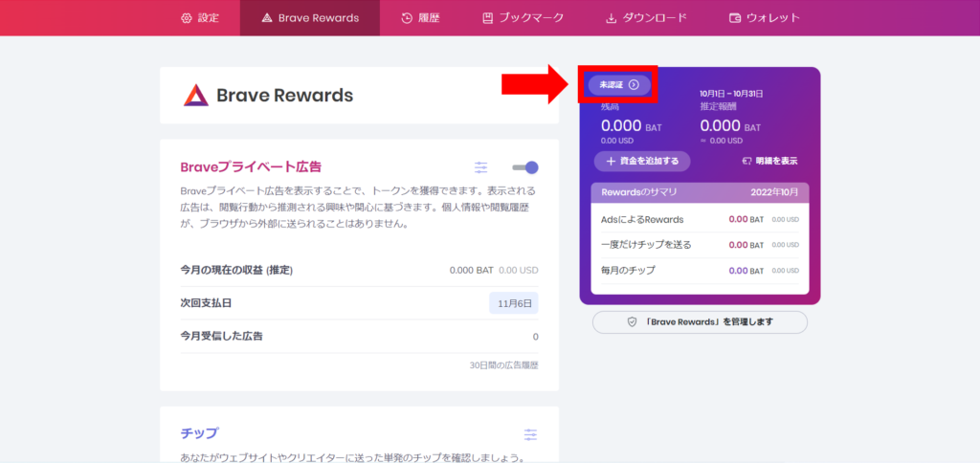The width and height of the screenshot is (980, 463).
Task: Click the チップ section heading
Action: (x=199, y=433)
